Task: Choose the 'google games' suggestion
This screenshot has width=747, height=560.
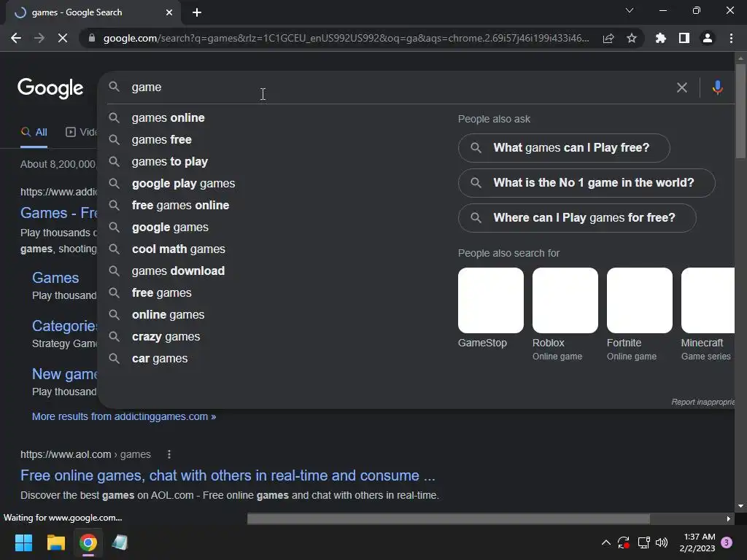Action: (x=170, y=227)
